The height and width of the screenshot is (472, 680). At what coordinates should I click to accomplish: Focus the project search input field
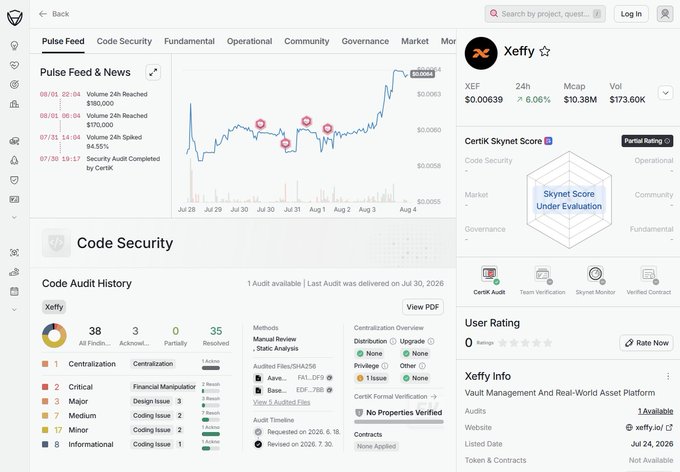pos(545,14)
